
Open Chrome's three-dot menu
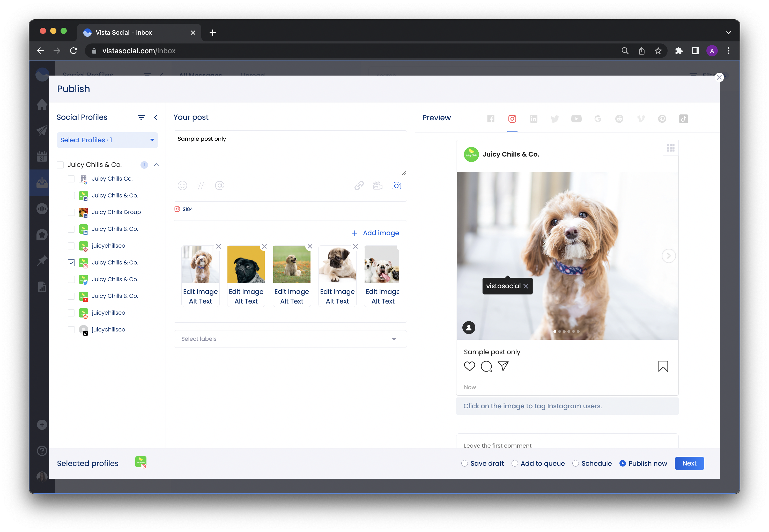pyautogui.click(x=728, y=51)
